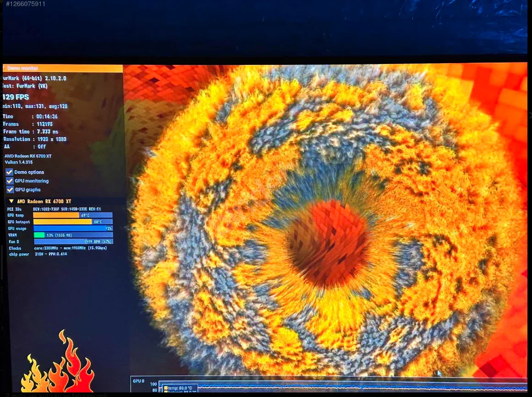The height and width of the screenshot is (397, 532).
Task: Click the fan 0 1999 RPM bar
Action: pos(73,241)
